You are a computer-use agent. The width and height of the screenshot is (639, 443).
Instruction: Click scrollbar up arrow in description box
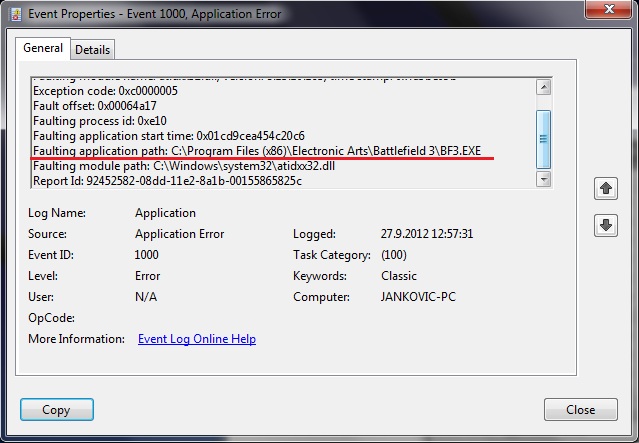coord(544,87)
